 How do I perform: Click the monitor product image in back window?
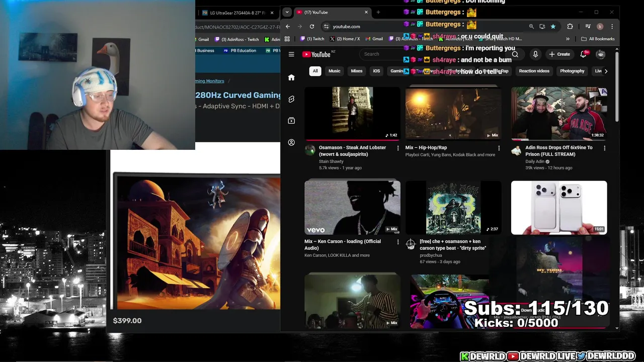[197, 241]
